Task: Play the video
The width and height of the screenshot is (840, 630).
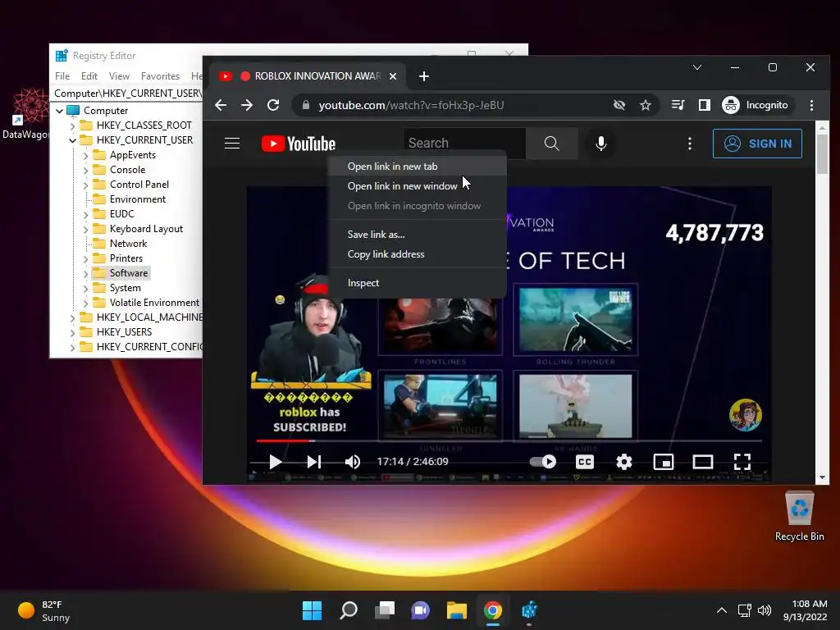Action: pyautogui.click(x=275, y=462)
